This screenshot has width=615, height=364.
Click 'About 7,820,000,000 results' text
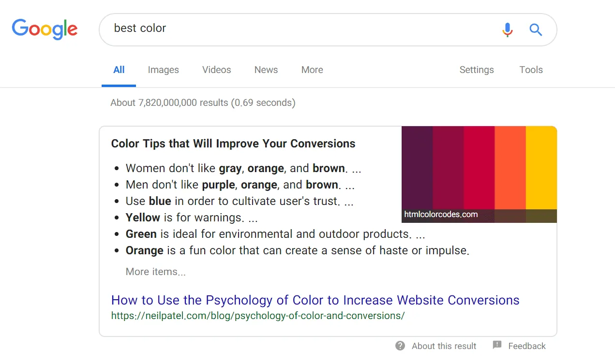(x=203, y=102)
